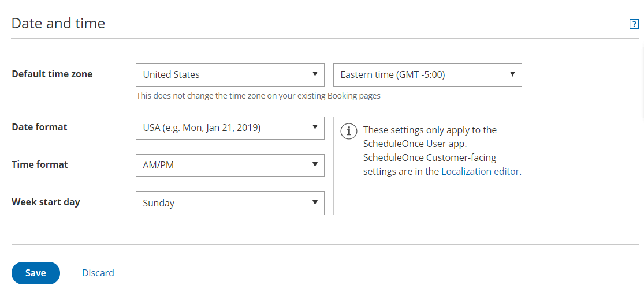Discard the date and time changes
Screen dimensions: 644x293
point(98,273)
